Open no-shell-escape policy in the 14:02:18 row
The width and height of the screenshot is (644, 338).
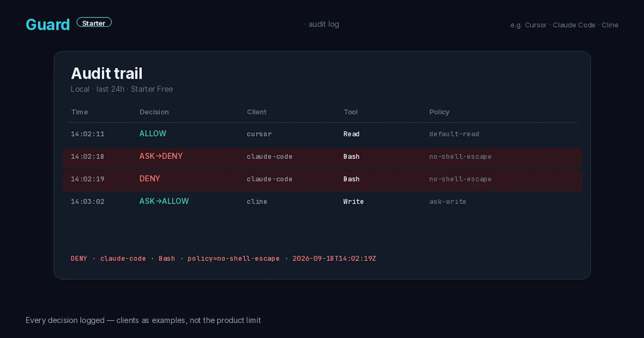tap(460, 157)
